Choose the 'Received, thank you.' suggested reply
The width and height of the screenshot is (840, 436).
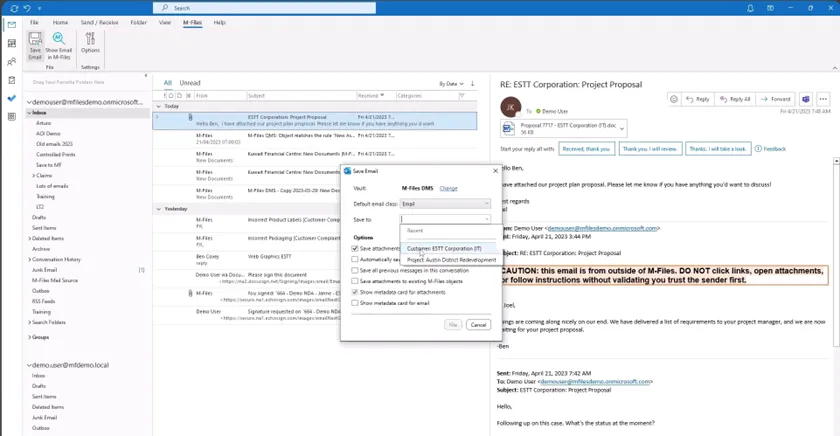click(x=586, y=149)
